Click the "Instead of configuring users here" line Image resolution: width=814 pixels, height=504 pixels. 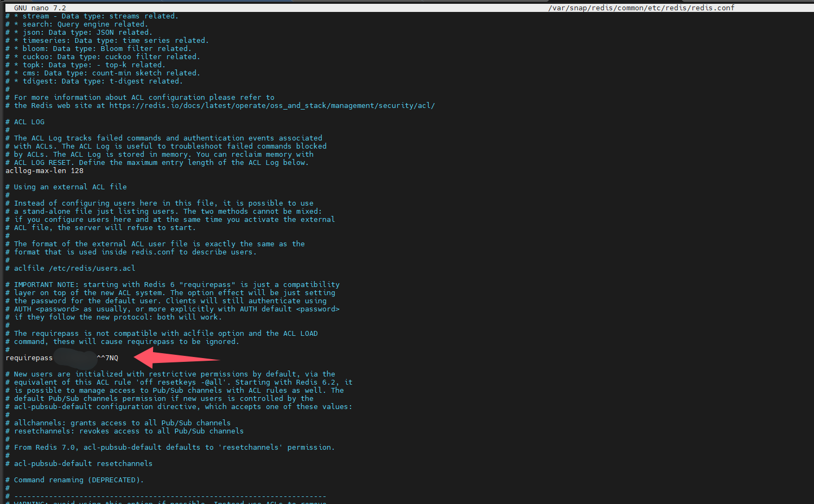(160, 203)
